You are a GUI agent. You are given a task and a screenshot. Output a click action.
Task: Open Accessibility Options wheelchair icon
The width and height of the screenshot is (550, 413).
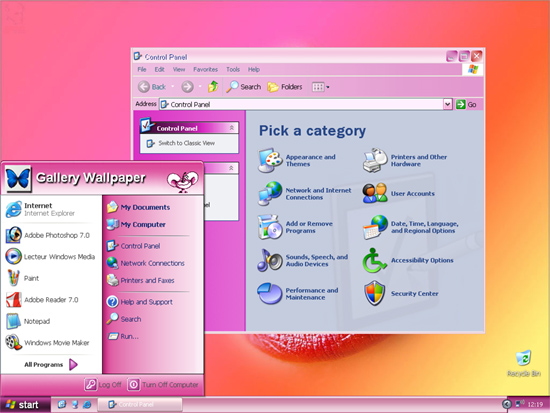coord(375,260)
